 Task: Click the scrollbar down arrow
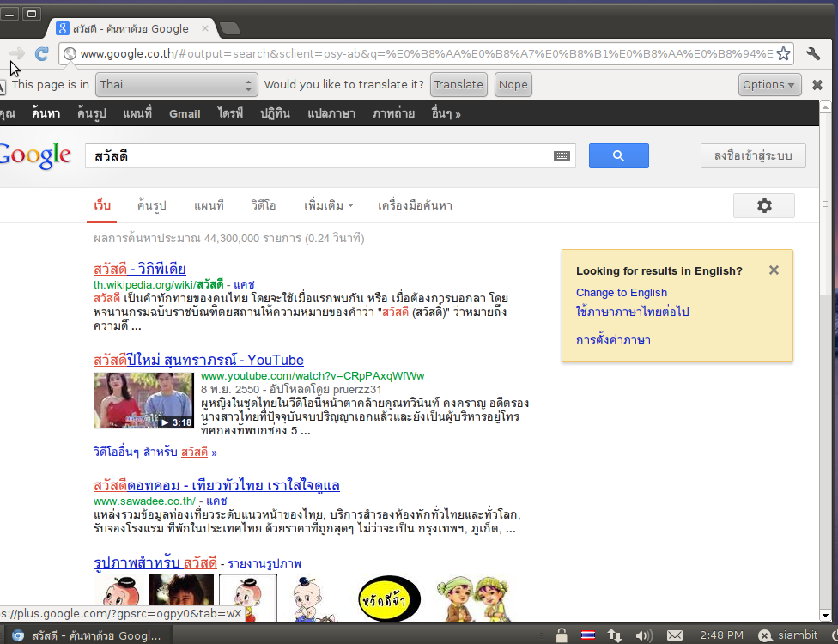tap(825, 615)
